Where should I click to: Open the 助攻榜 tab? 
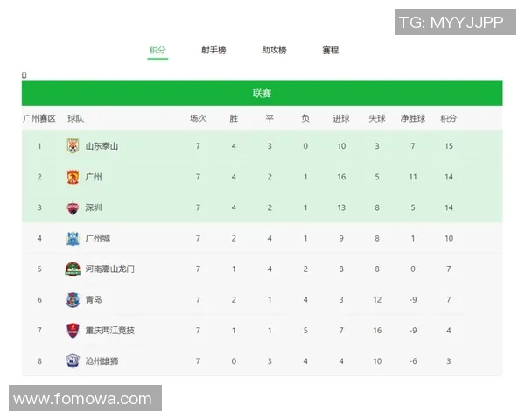click(x=274, y=51)
